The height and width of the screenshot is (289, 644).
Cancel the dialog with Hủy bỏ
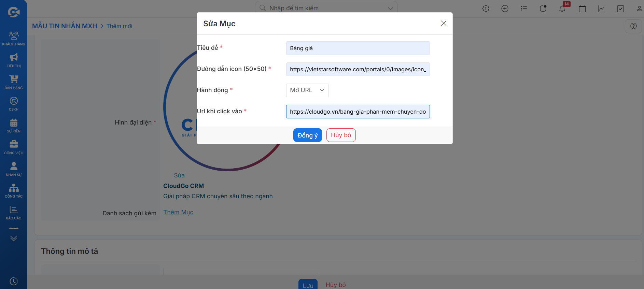pyautogui.click(x=341, y=135)
